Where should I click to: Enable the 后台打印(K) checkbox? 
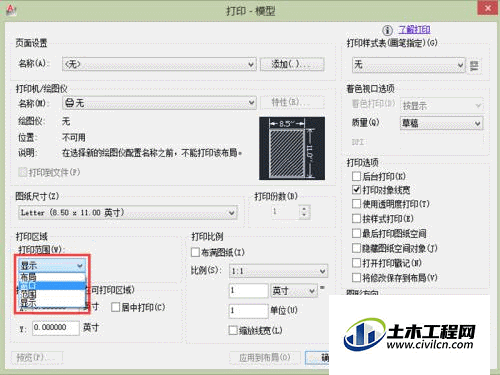[x=356, y=176]
